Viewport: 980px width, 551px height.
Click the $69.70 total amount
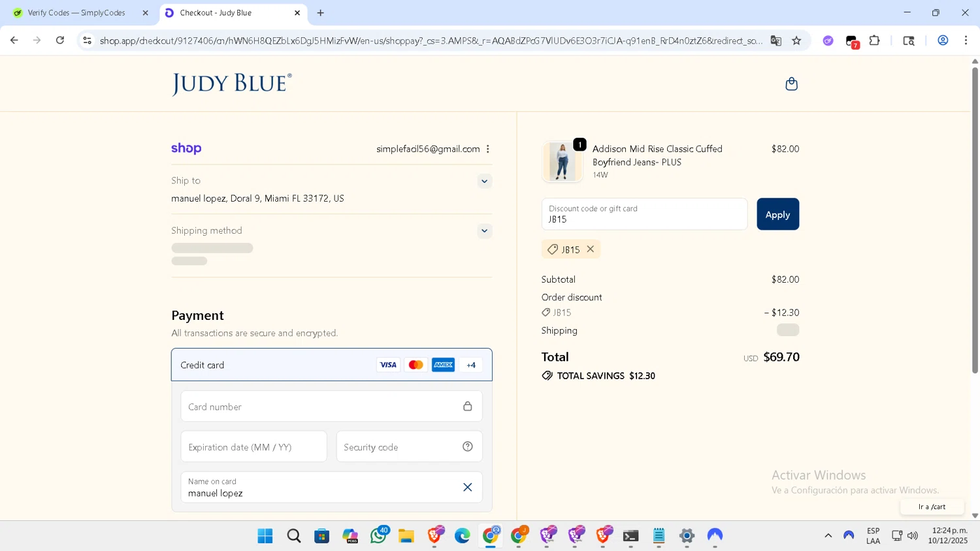pyautogui.click(x=781, y=357)
